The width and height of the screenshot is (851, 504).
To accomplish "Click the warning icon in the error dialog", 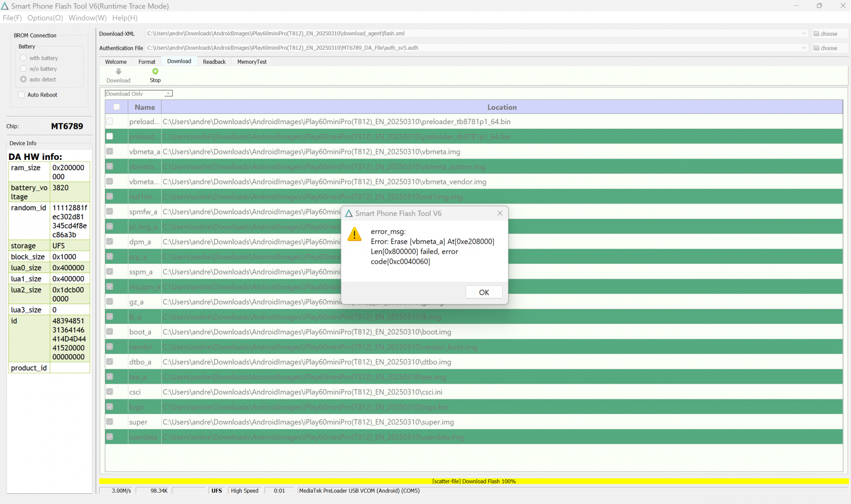I will 354,234.
